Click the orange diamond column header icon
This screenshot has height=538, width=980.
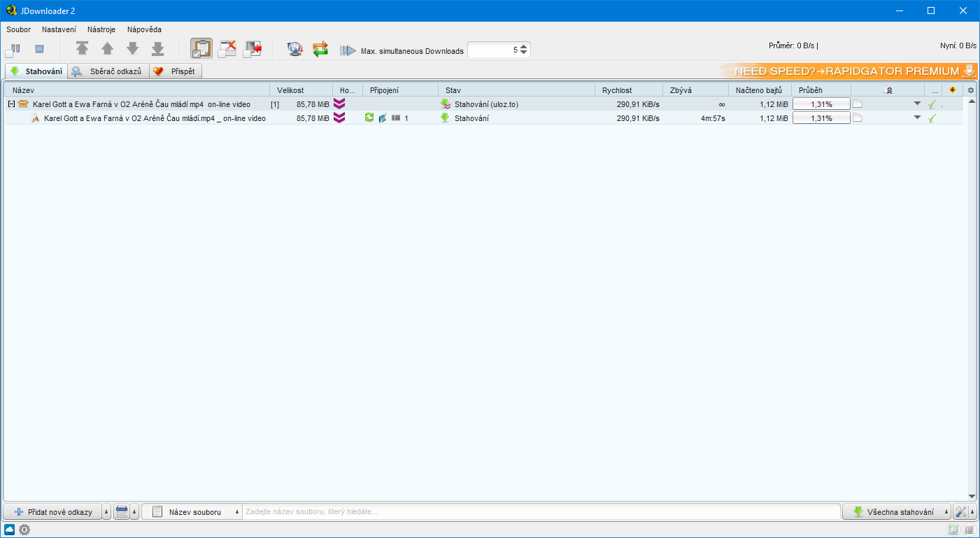tap(952, 90)
